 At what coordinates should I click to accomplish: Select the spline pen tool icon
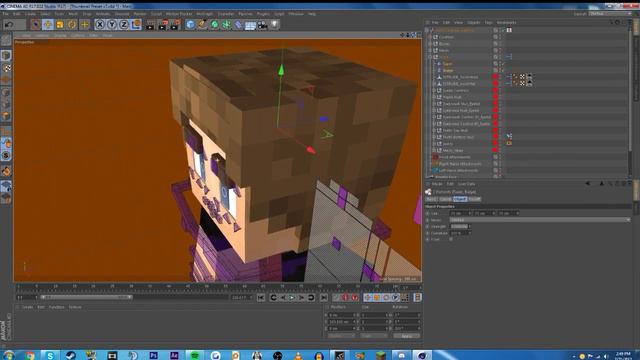point(202,25)
